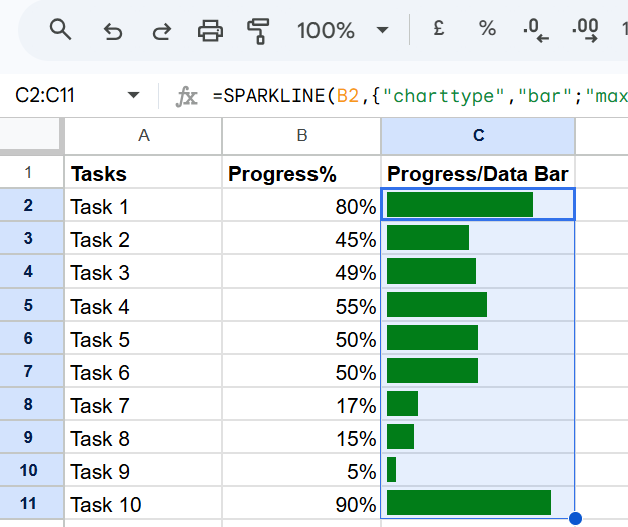Click the Progress/Data Bar header cell

(x=478, y=172)
